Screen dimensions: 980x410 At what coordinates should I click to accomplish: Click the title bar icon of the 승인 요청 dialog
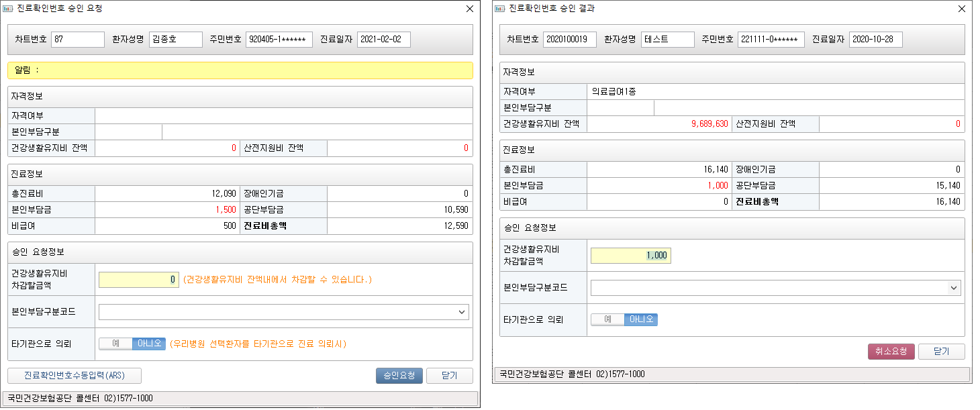coord(9,9)
